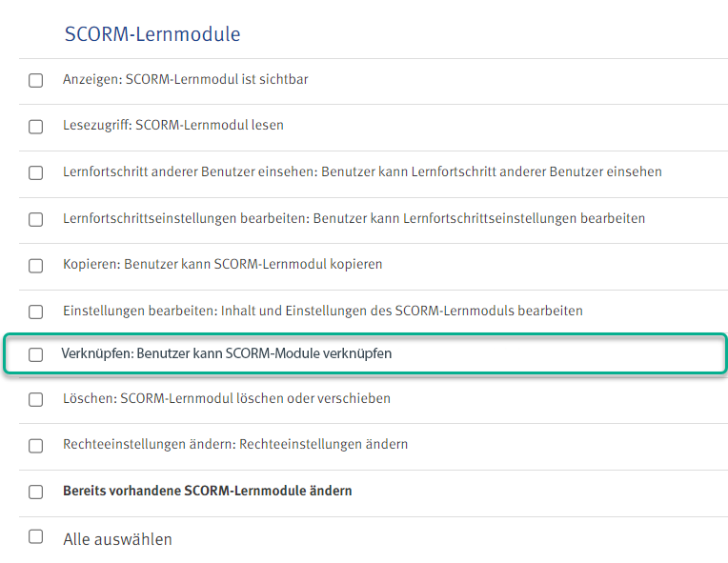The image size is (728, 563).
Task: Toggle 'Rechteeinstellungen ändern' checkbox
Action: click(x=36, y=446)
